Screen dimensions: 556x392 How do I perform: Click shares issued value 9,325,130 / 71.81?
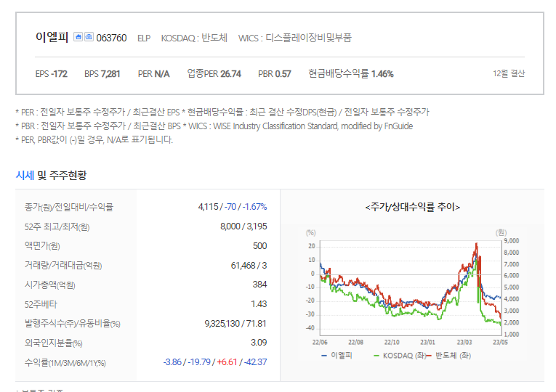coord(235,323)
